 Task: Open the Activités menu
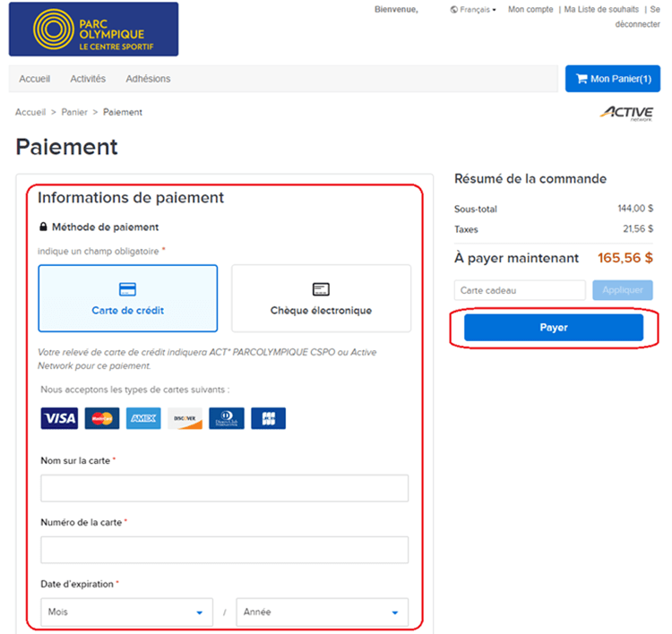pos(88,79)
